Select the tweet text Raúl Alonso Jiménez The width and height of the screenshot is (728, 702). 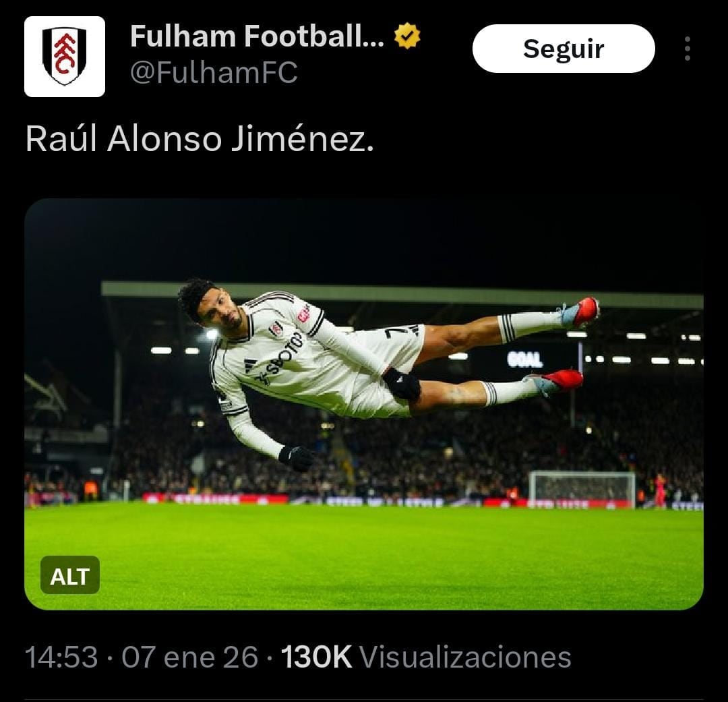click(199, 139)
